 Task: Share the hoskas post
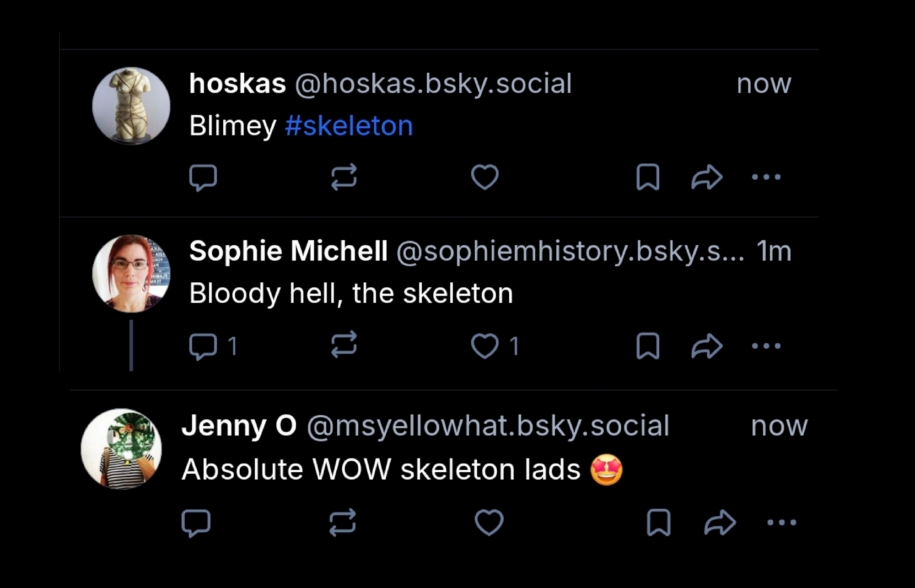click(x=707, y=177)
